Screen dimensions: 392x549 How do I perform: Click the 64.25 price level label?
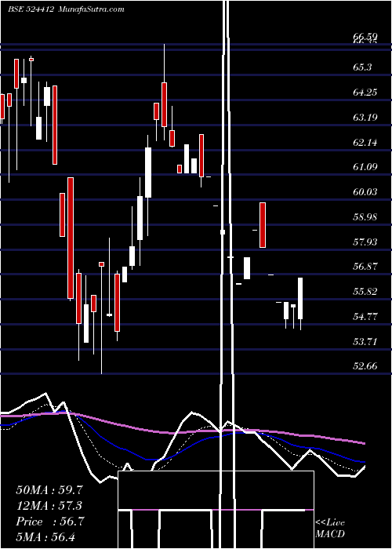365,93
